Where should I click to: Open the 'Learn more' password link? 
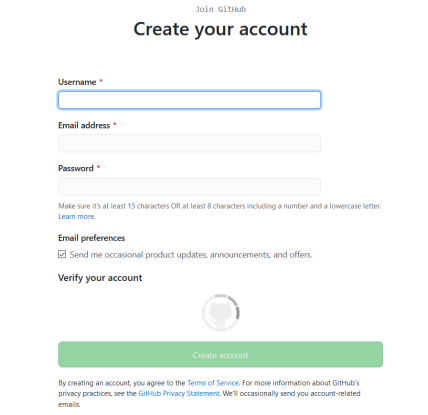click(77, 216)
